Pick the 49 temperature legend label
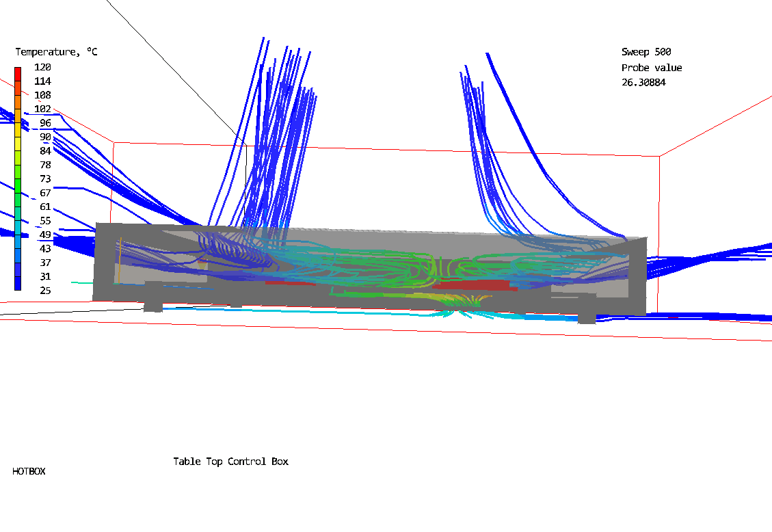 click(x=42, y=235)
